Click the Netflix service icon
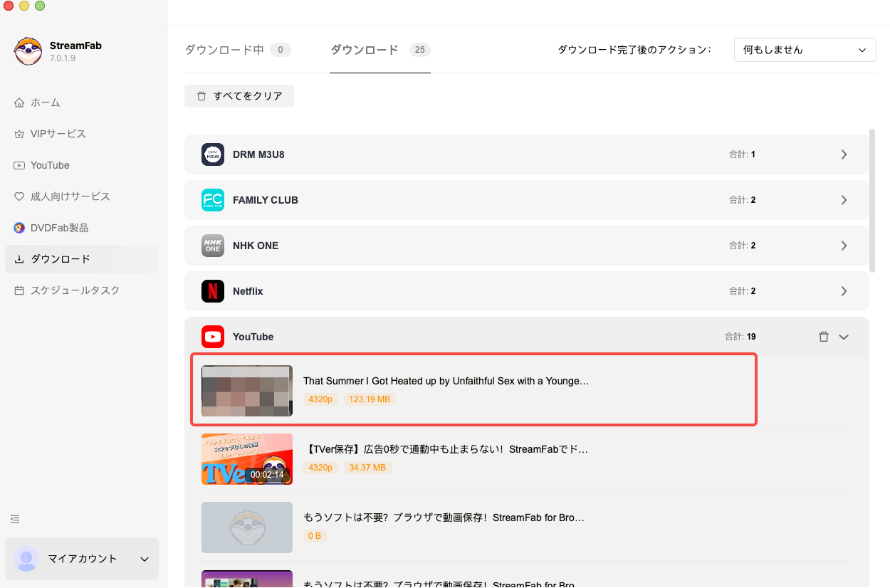Screen dimensions: 890x588 pyautogui.click(x=213, y=291)
